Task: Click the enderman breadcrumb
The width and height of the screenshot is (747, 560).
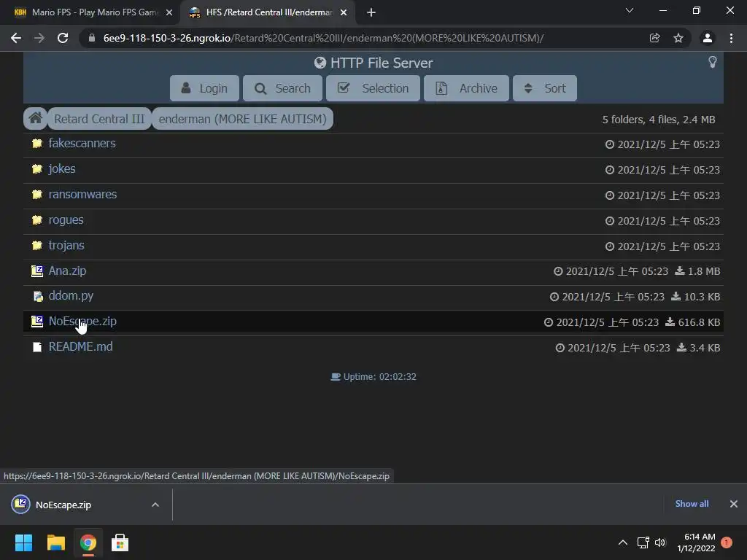Action: click(x=242, y=119)
